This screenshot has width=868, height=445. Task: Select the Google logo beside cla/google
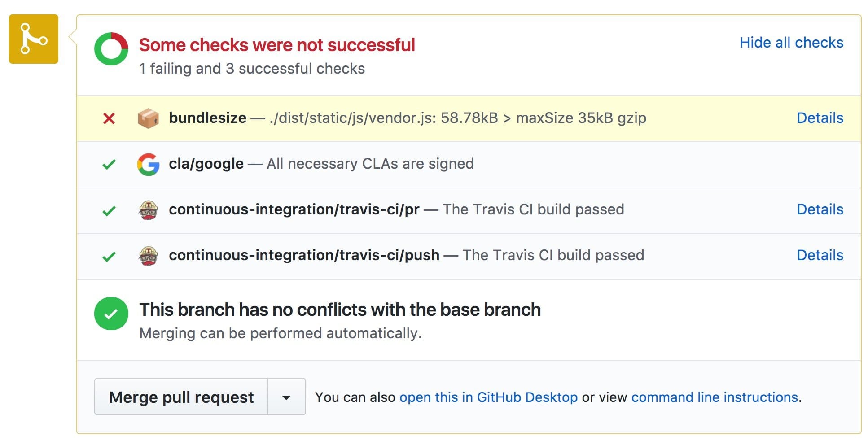(149, 164)
